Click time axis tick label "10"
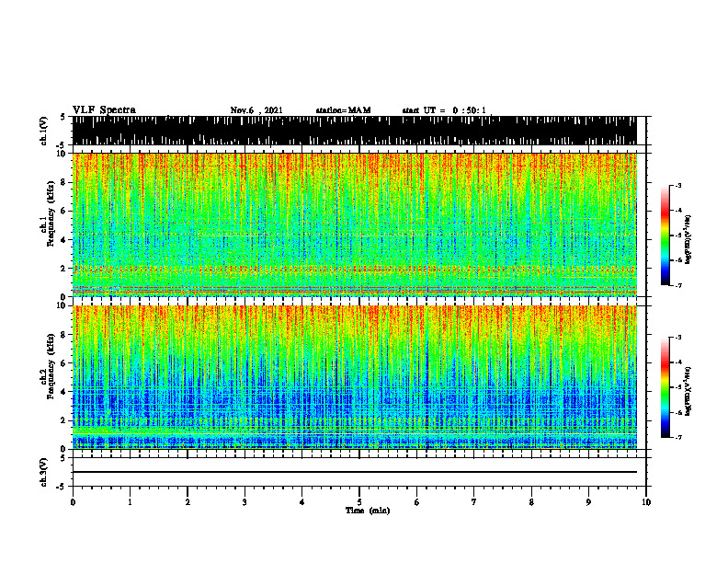The width and height of the screenshot is (728, 563). 646,502
